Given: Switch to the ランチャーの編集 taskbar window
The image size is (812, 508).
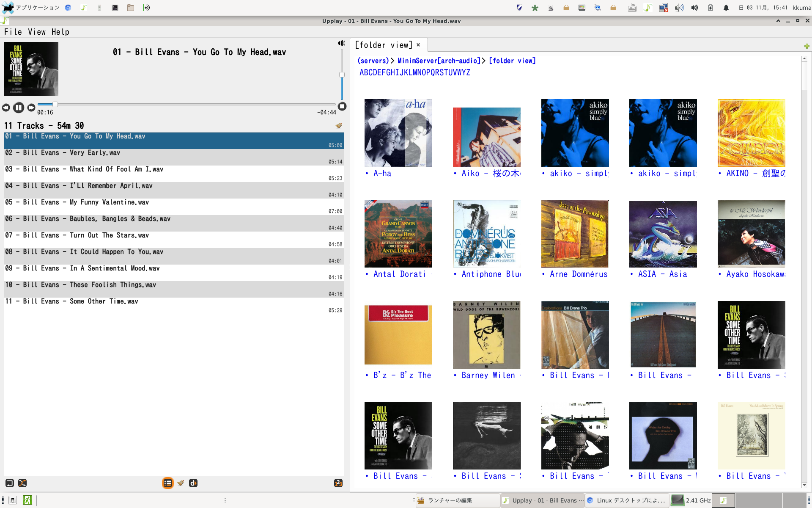Looking at the screenshot, I should click(x=458, y=500).
